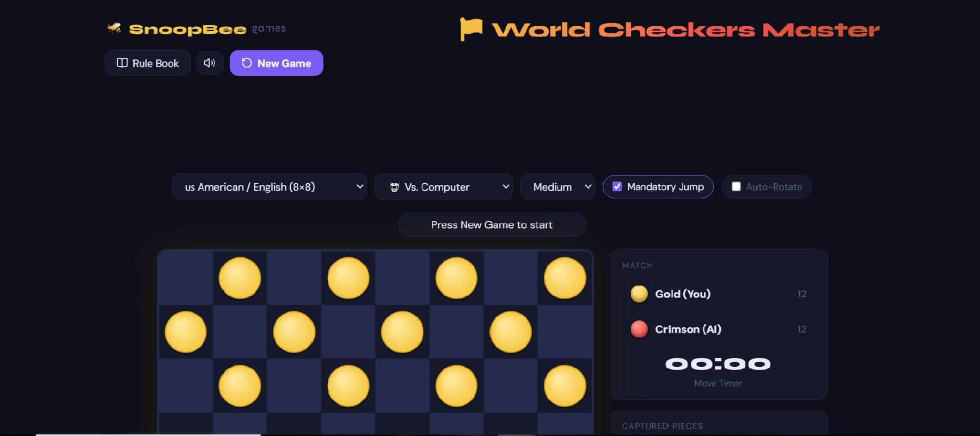The width and height of the screenshot is (980, 436).
Task: Open the Vs. Computer mode dropdown
Action: (444, 187)
